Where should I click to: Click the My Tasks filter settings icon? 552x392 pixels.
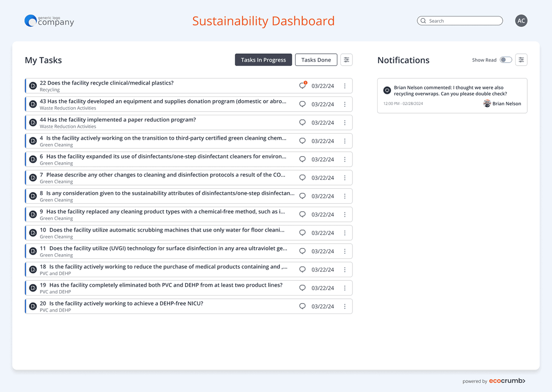346,60
